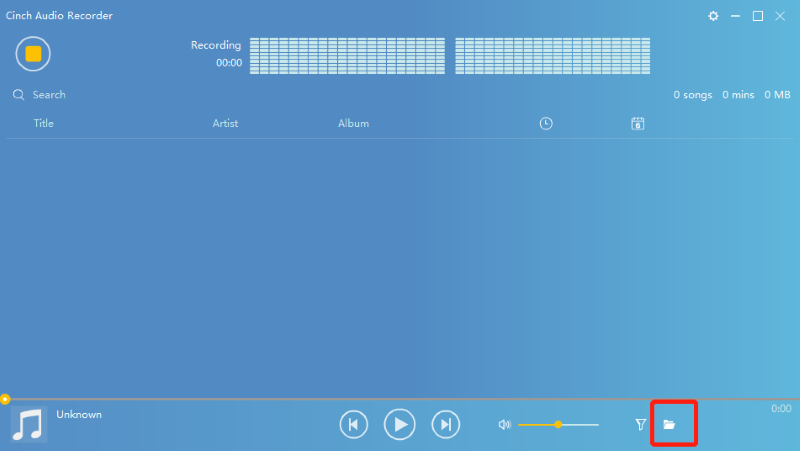The image size is (800, 451).
Task: Click the volume slider knob
Action: tap(558, 425)
